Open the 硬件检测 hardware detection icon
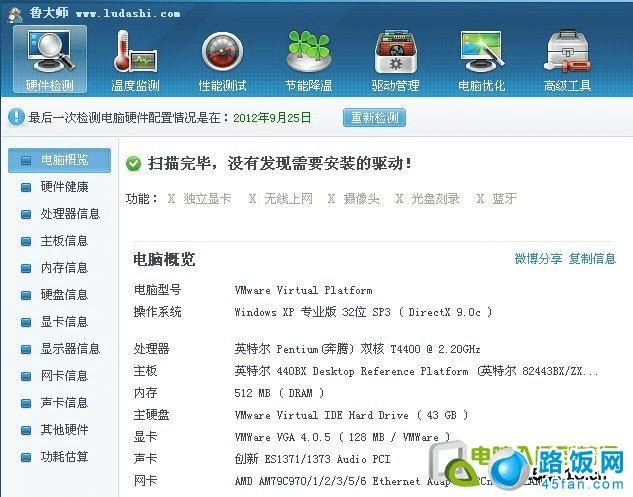The width and height of the screenshot is (633, 497). click(x=50, y=59)
